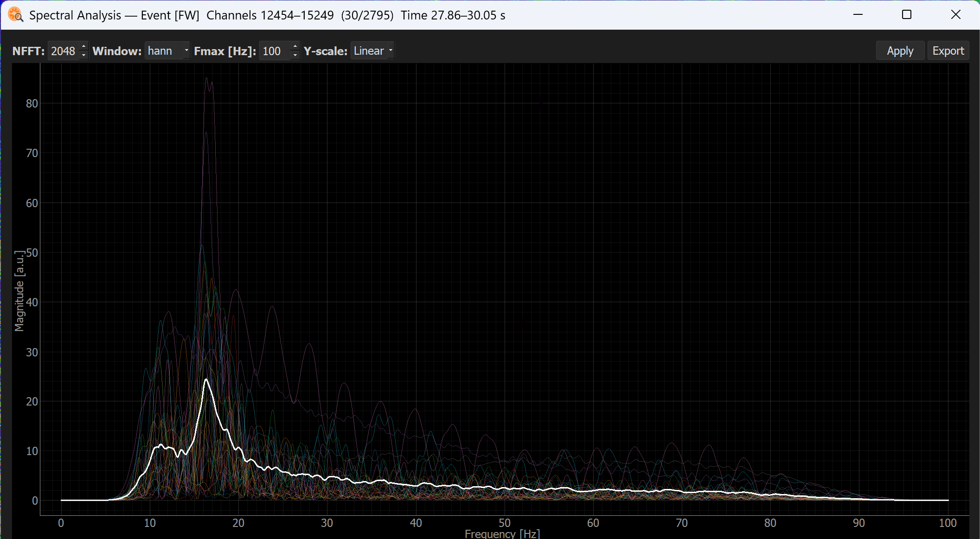
Task: Click the window title text
Action: [267, 15]
